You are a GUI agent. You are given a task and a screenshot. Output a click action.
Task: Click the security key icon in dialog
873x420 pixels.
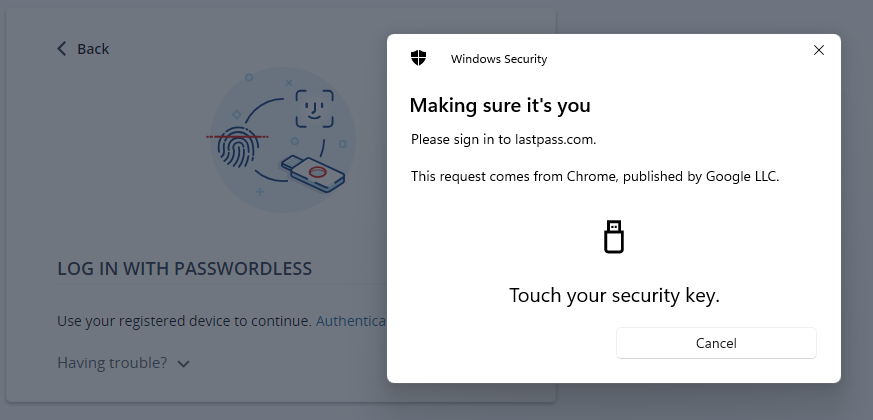point(614,237)
